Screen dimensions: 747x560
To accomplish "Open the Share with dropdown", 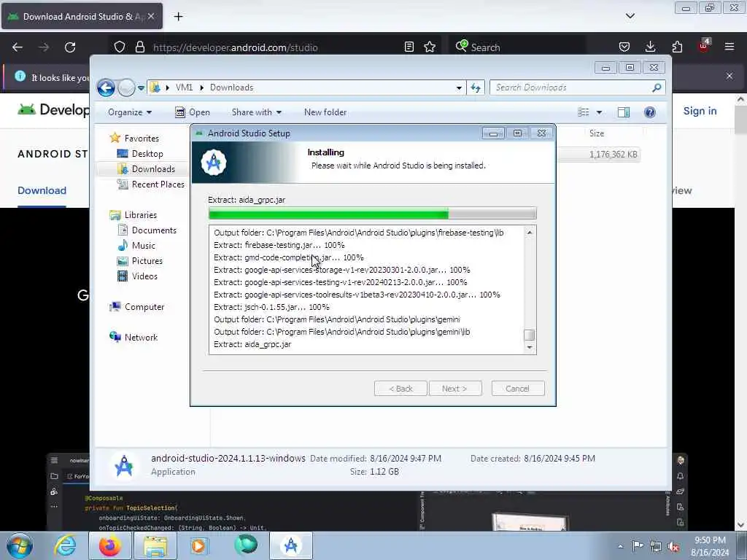I will point(256,112).
